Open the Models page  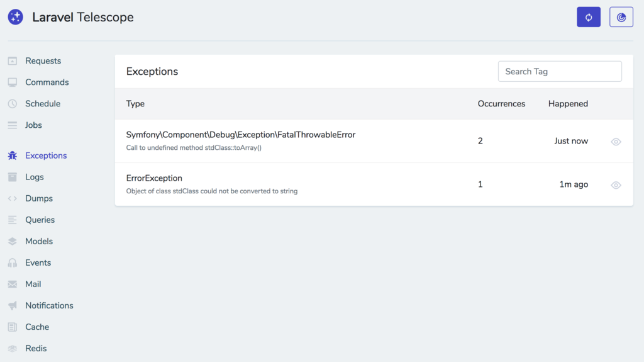[x=39, y=241]
